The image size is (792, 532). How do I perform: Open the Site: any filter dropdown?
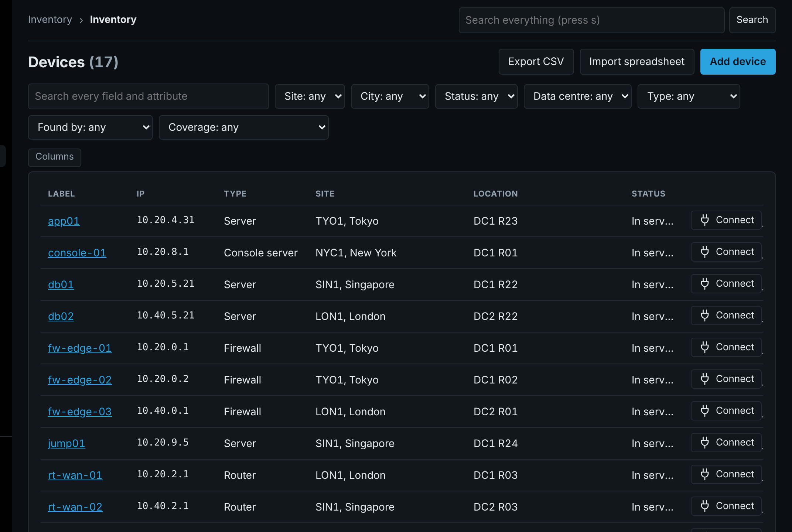(x=310, y=96)
